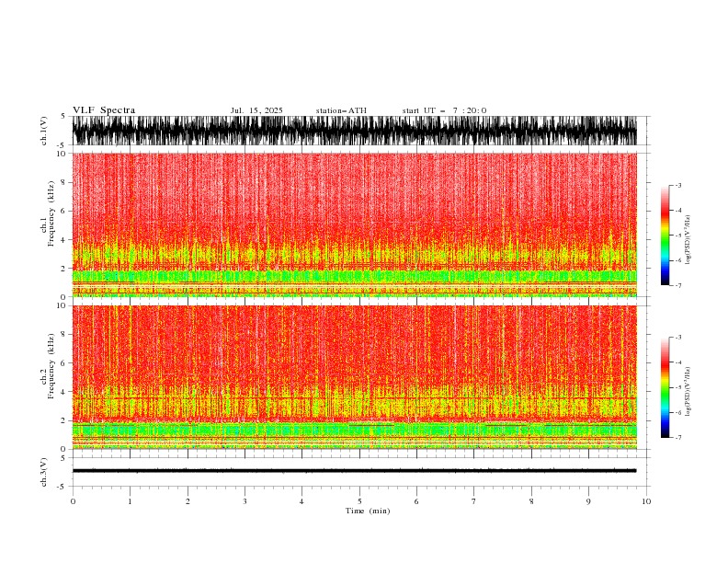The width and height of the screenshot is (728, 563).
Task: Click the 'ch.3(V)' axis label
Action: click(44, 472)
